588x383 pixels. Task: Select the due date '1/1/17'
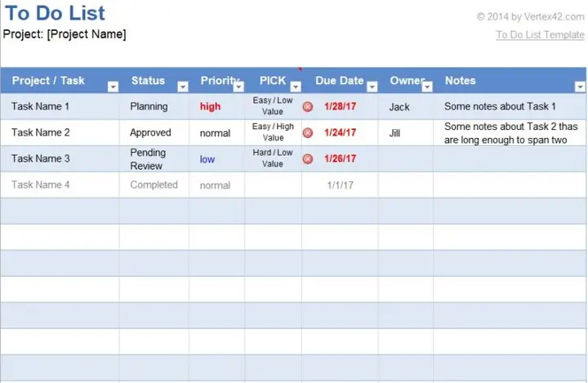340,185
